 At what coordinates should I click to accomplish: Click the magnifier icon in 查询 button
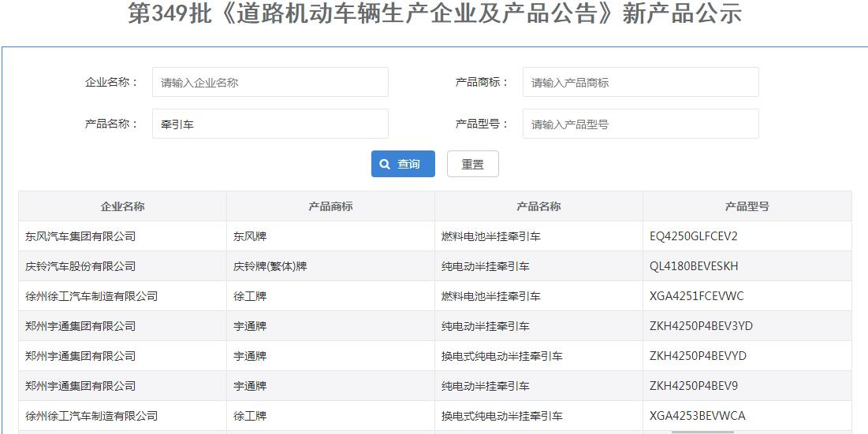coord(385,164)
